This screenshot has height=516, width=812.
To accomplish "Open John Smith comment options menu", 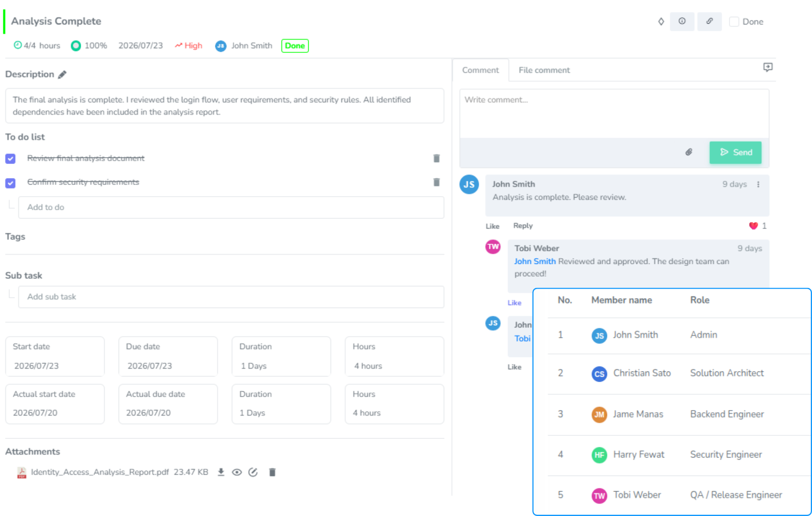I will click(758, 184).
